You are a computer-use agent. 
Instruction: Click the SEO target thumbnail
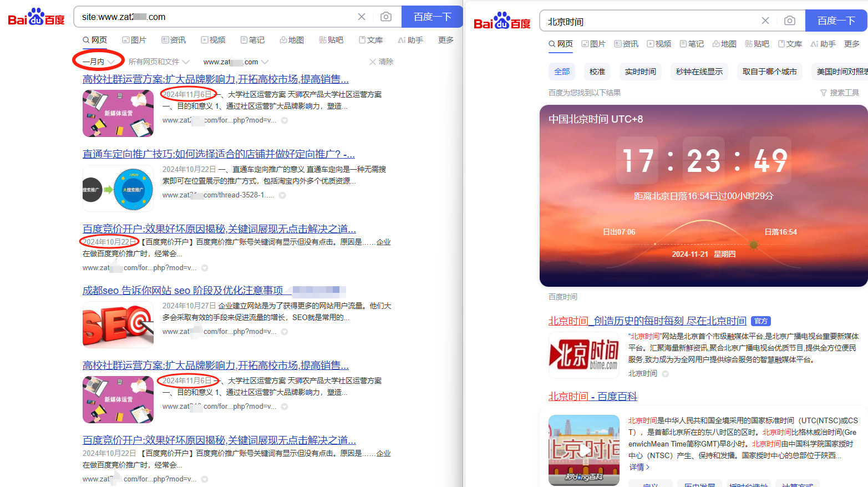click(118, 325)
